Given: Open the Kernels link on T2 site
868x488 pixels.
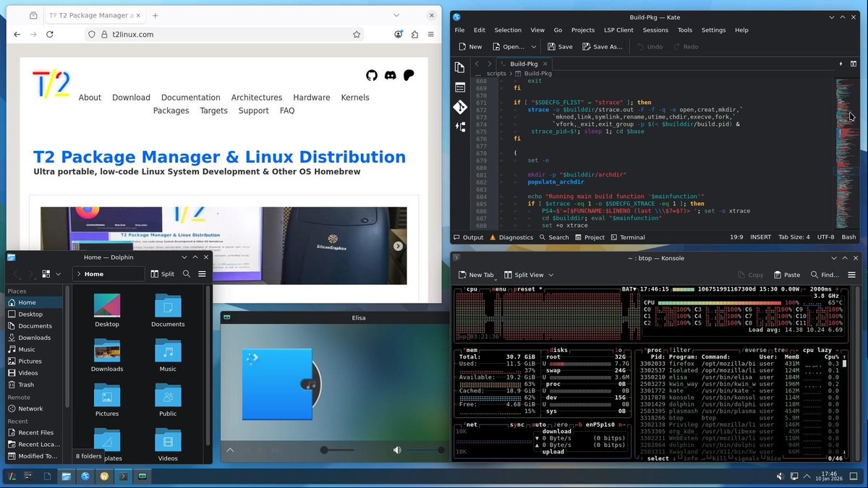Looking at the screenshot, I should pos(355,98).
